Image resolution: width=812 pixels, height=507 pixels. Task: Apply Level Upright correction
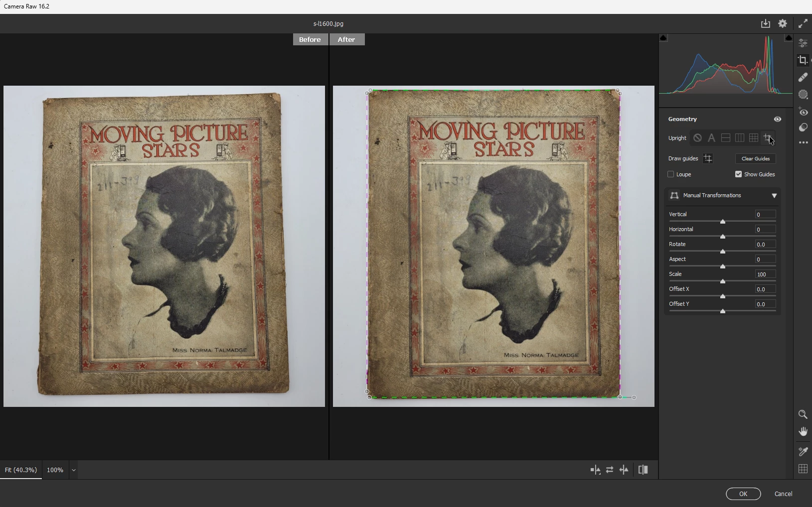click(726, 138)
